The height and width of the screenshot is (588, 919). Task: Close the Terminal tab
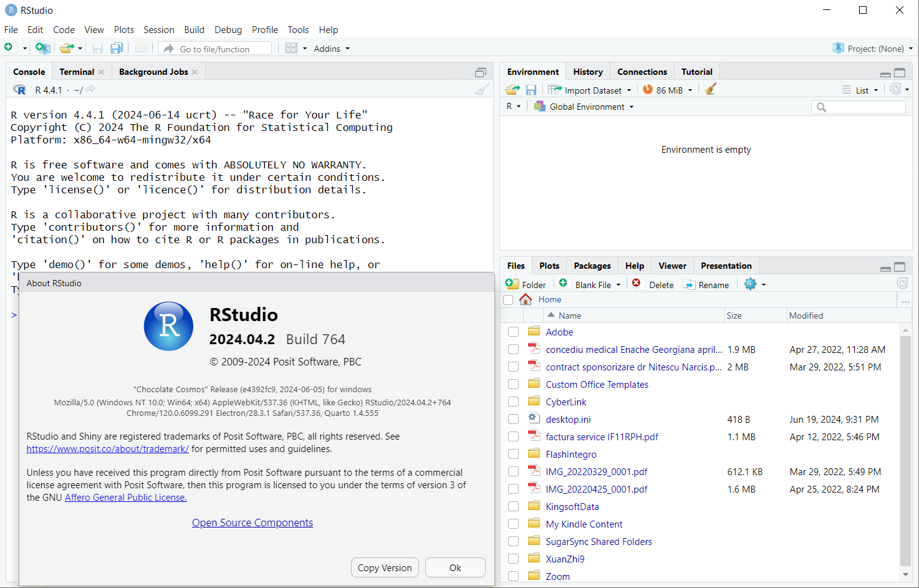(101, 72)
